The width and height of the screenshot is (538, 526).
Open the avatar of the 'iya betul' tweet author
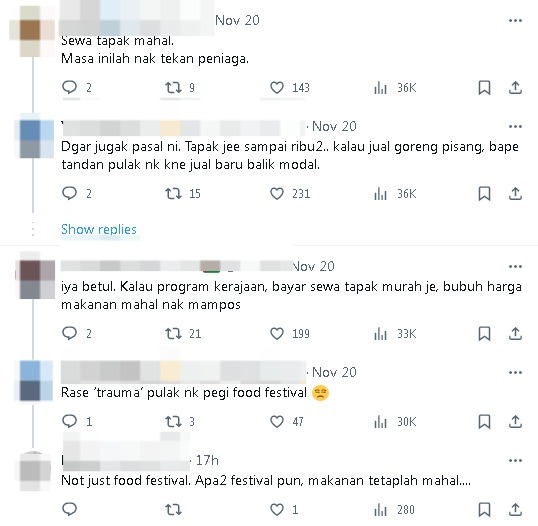pos(36,279)
